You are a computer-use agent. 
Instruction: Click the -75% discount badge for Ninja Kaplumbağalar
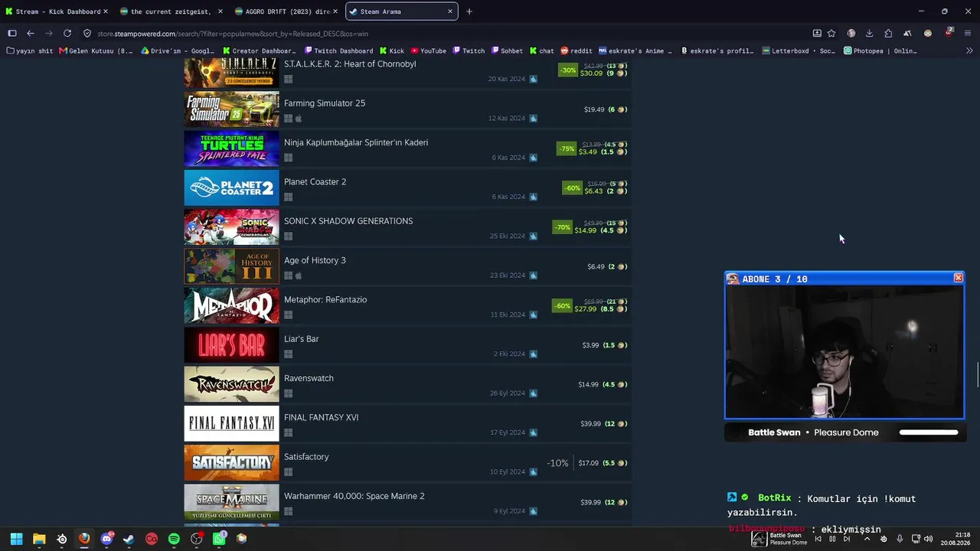click(567, 148)
